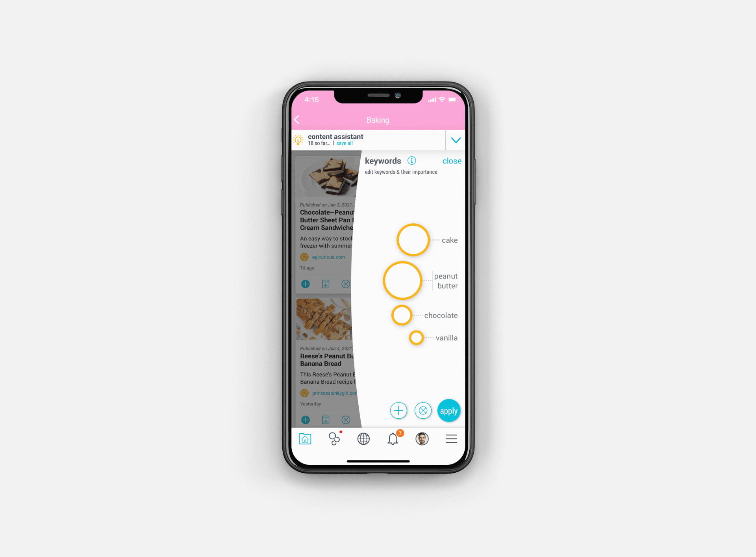Image resolution: width=756 pixels, height=557 pixels.
Task: Tap the content assistant info lightbulb icon
Action: click(298, 140)
